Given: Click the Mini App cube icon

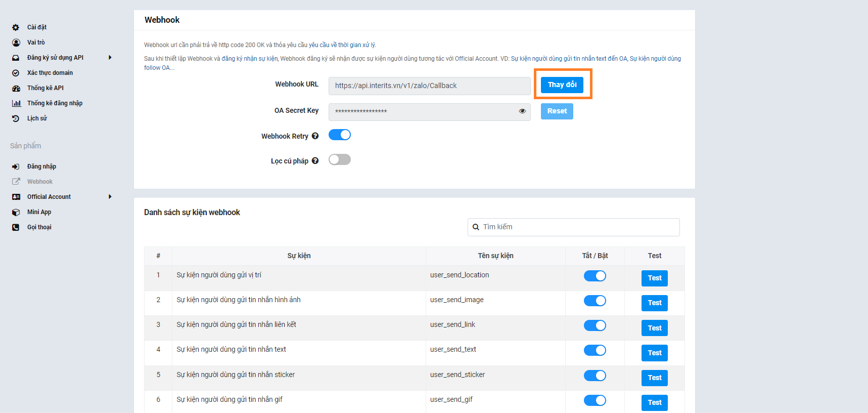Looking at the screenshot, I should pyautogui.click(x=16, y=212).
